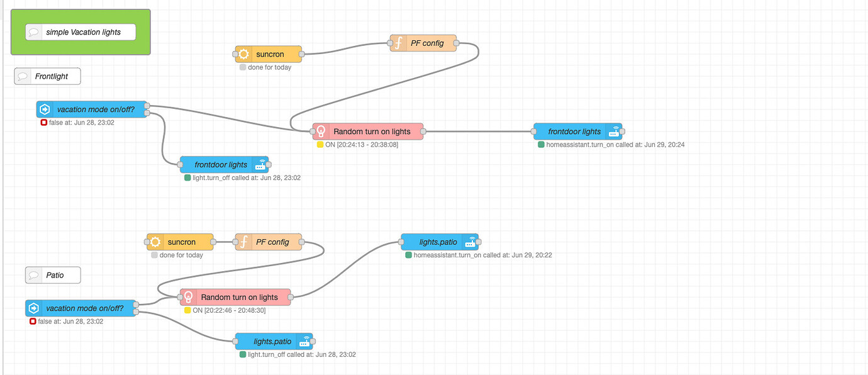Select the Patio comment node
Viewport: 868px width, 375px height.
coord(52,274)
